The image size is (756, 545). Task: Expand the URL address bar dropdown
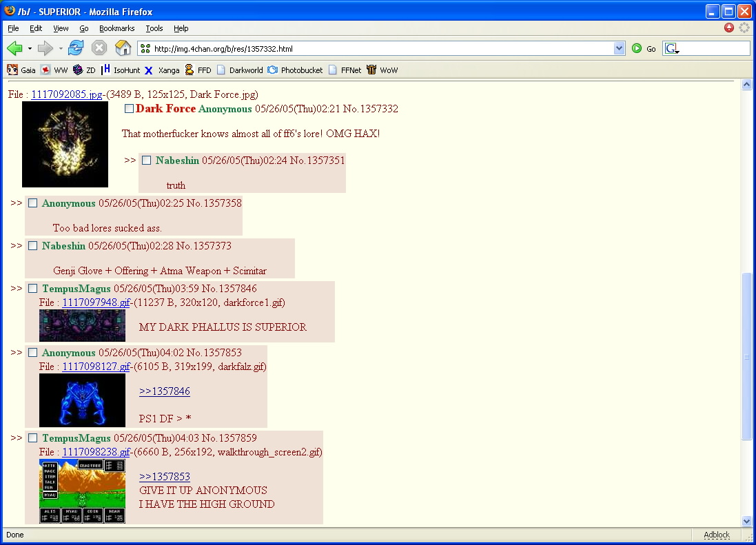tap(619, 48)
